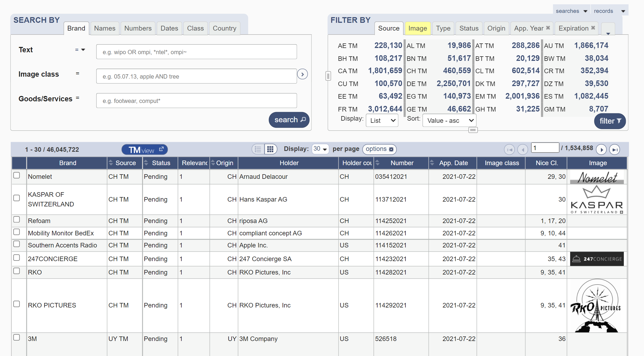Select the Southern Accents Radio checkbox
This screenshot has height=356, width=644.
(17, 244)
